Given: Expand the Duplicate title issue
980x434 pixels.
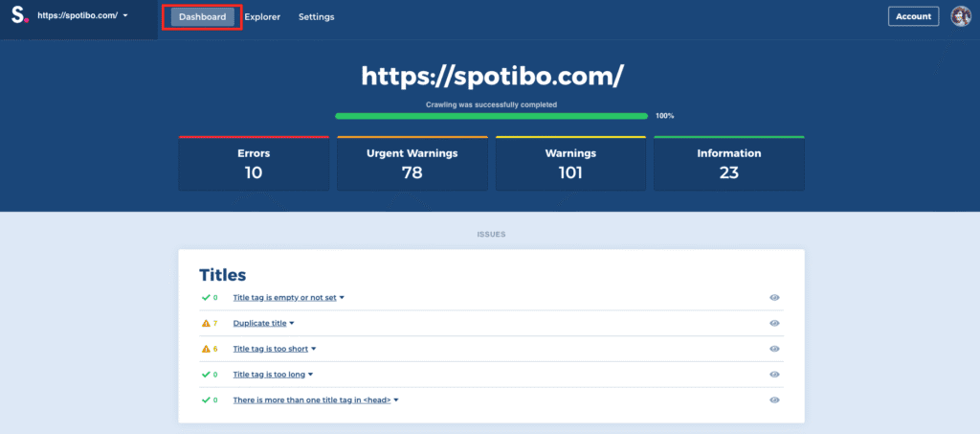Looking at the screenshot, I should [x=263, y=324].
